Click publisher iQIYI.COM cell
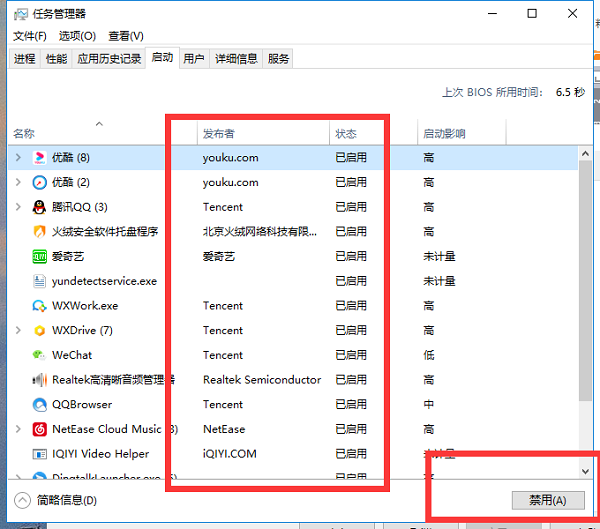600x529 pixels. [230, 454]
